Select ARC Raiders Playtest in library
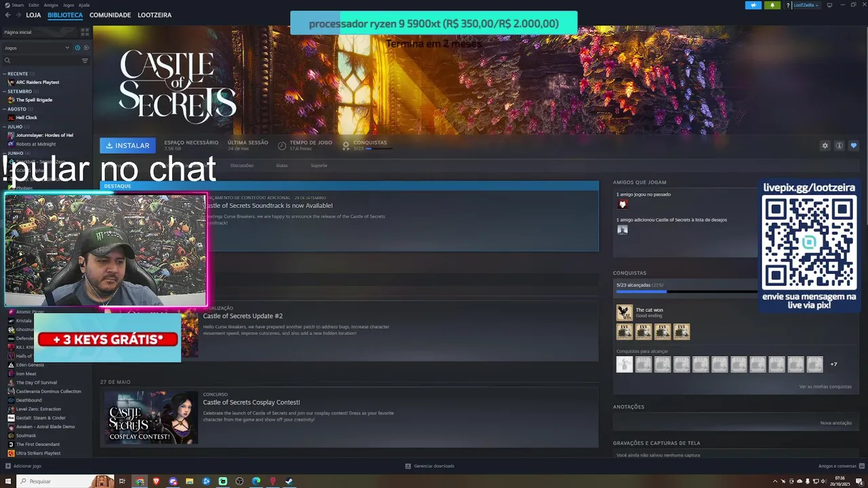Viewport: 868px width, 488px height. pyautogui.click(x=37, y=82)
